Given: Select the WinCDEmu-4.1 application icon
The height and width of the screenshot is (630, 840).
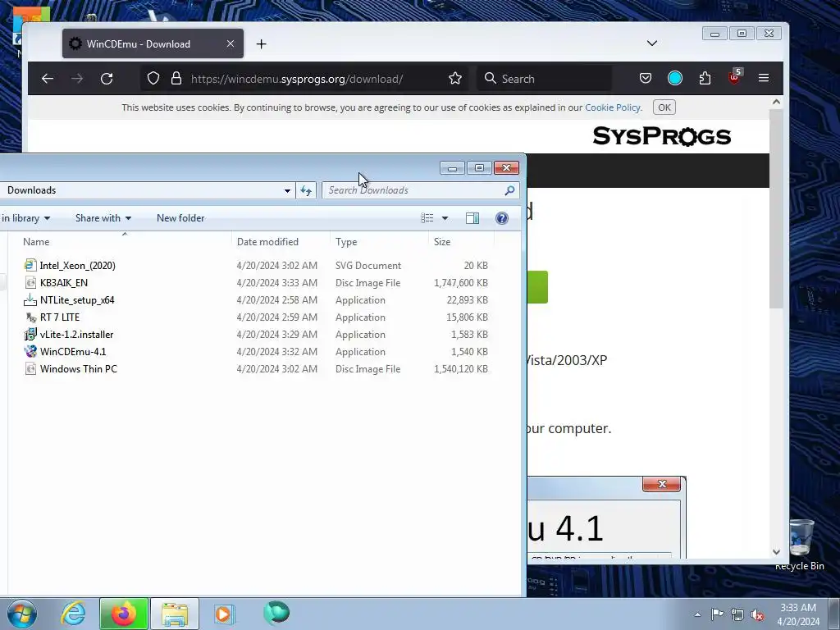Looking at the screenshot, I should pyautogui.click(x=30, y=351).
